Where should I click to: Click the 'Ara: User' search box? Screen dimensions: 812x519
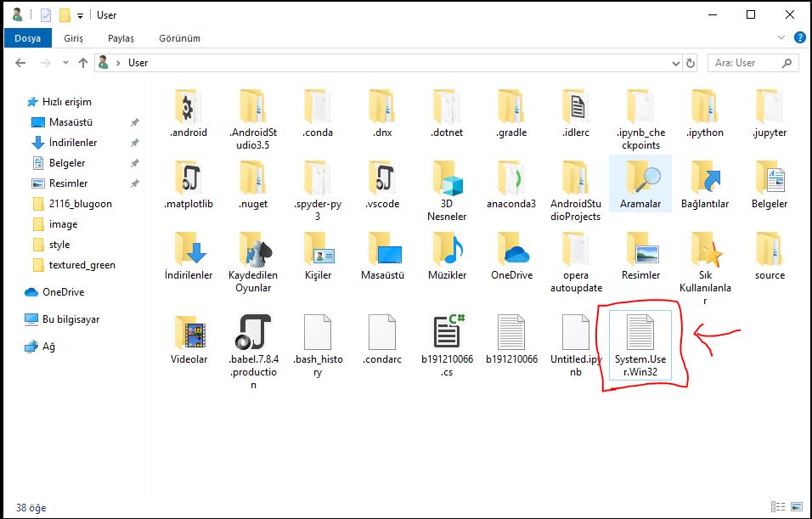coord(747,63)
